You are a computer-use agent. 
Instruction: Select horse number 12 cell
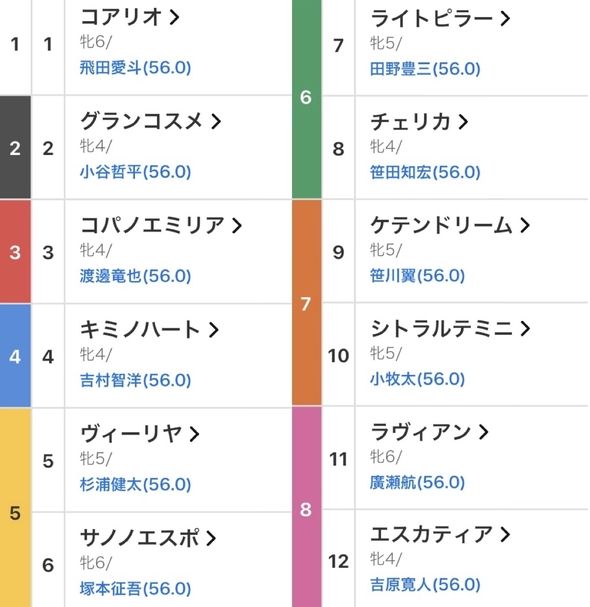tap(338, 561)
